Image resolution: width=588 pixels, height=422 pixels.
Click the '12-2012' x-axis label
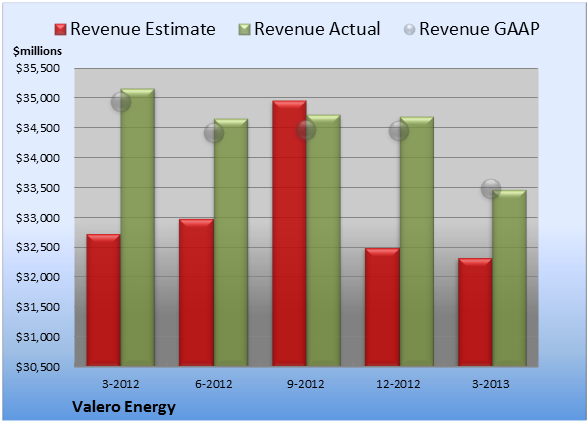pyautogui.click(x=399, y=384)
